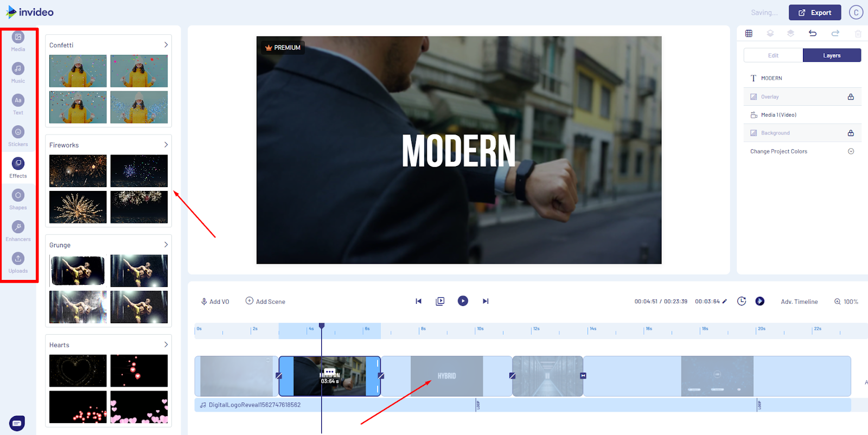Expand the Grunge effects category
The height and width of the screenshot is (435, 868).
click(166, 245)
